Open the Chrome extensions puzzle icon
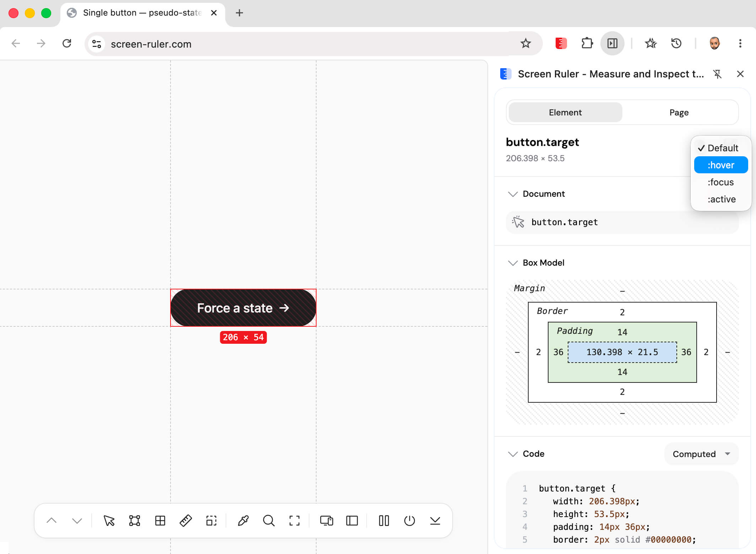Image resolution: width=756 pixels, height=554 pixels. tap(587, 43)
